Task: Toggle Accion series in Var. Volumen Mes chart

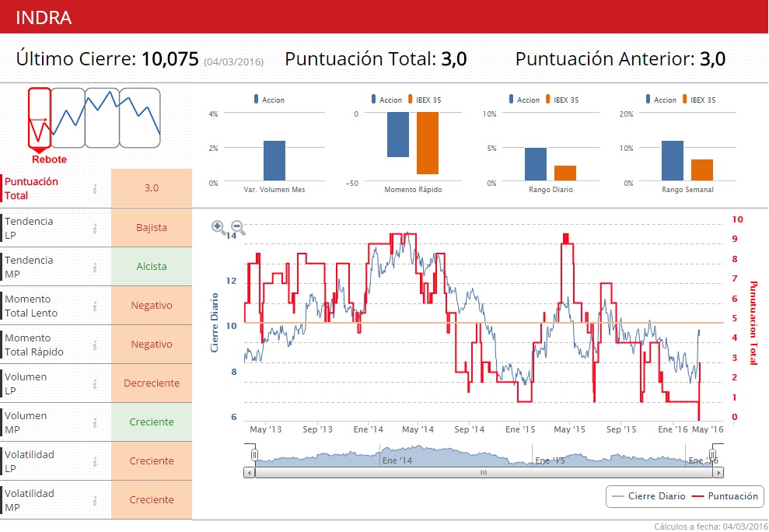Action: (x=269, y=100)
